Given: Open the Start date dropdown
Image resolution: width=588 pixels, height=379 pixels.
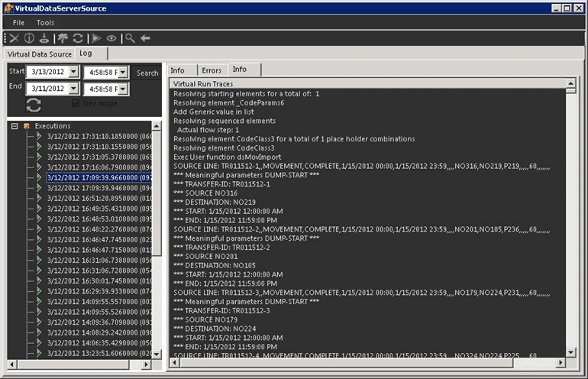Looking at the screenshot, I should click(74, 71).
